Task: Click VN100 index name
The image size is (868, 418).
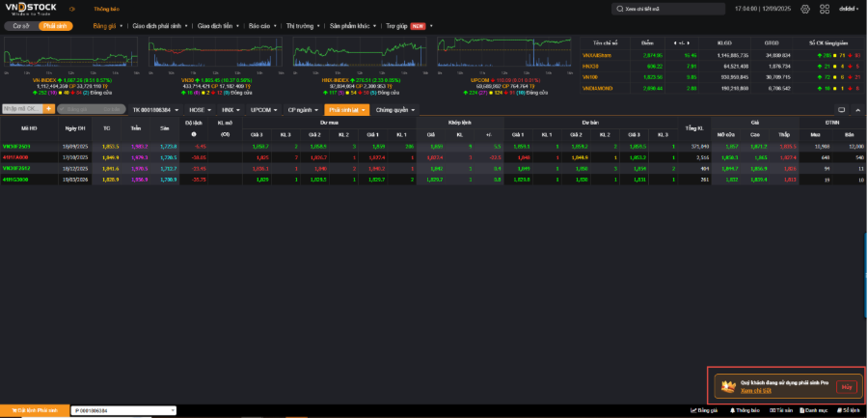Action: pos(590,77)
